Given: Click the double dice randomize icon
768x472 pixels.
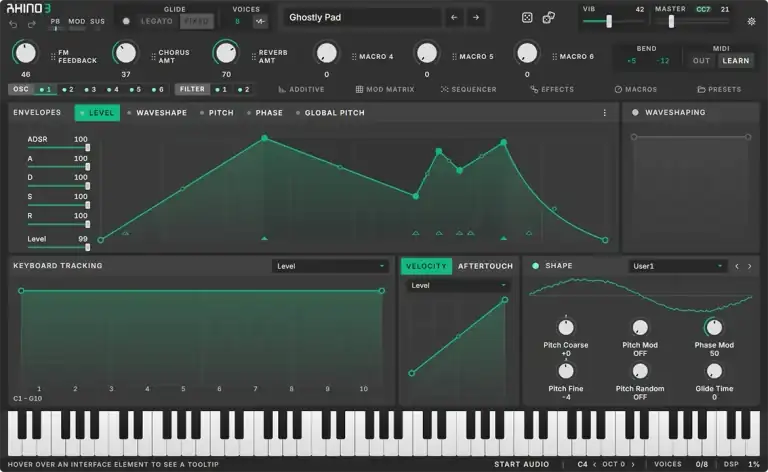Looking at the screenshot, I should (549, 18).
